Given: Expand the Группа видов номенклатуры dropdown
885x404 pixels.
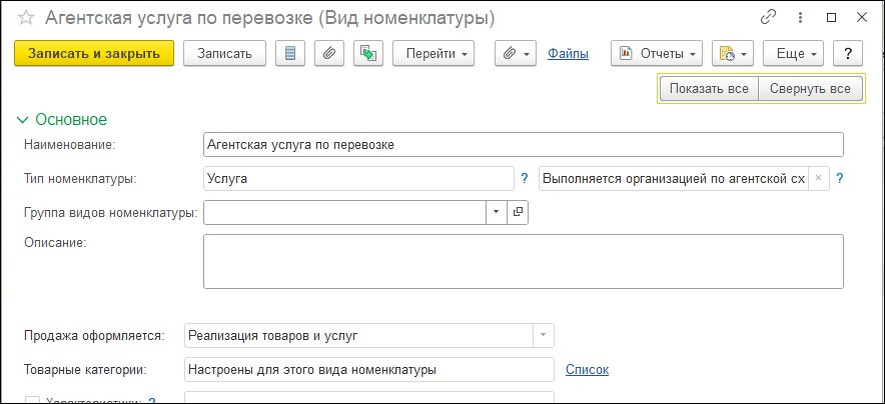Looking at the screenshot, I should pyautogui.click(x=496, y=212).
